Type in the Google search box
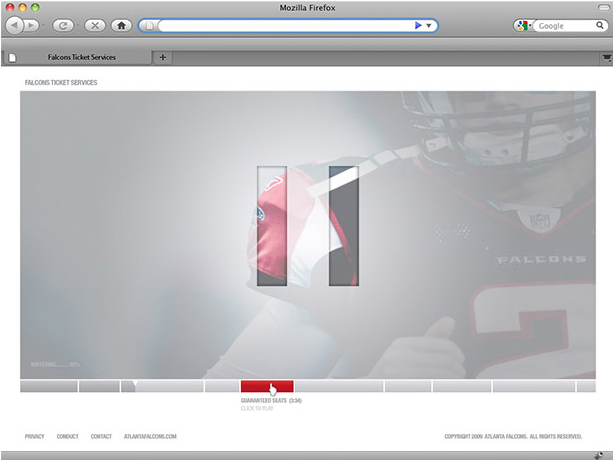 [566, 26]
